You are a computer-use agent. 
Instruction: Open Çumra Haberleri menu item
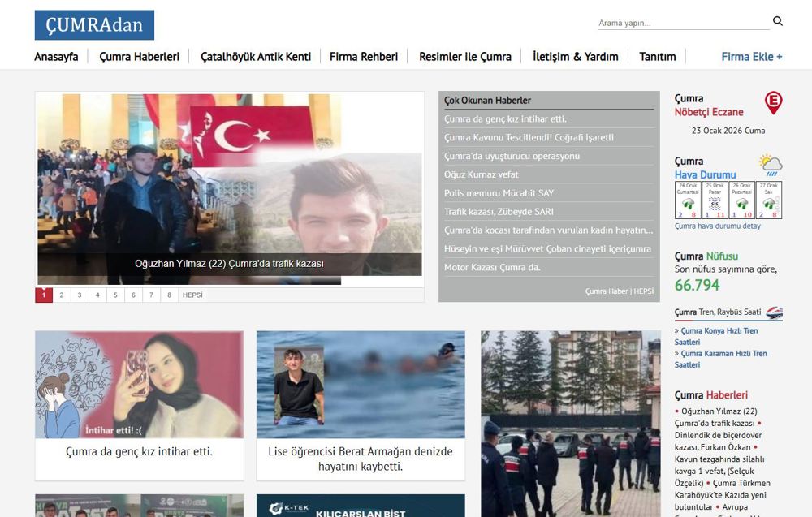click(139, 57)
